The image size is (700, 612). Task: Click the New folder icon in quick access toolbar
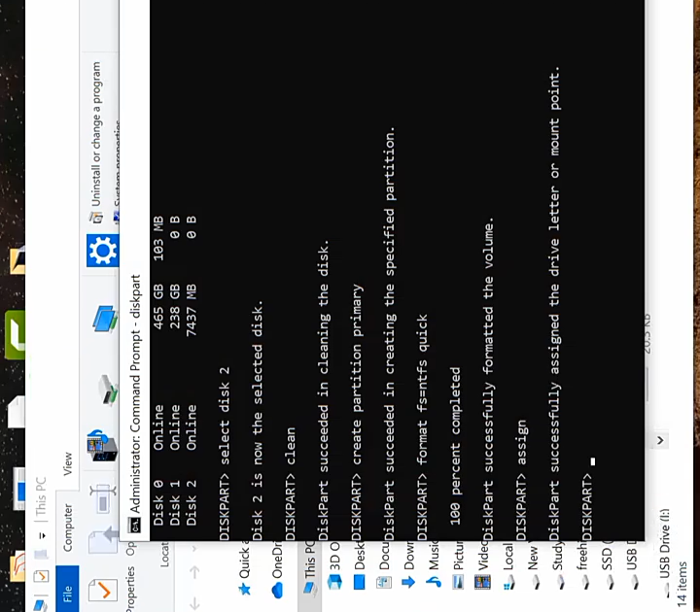[41, 554]
